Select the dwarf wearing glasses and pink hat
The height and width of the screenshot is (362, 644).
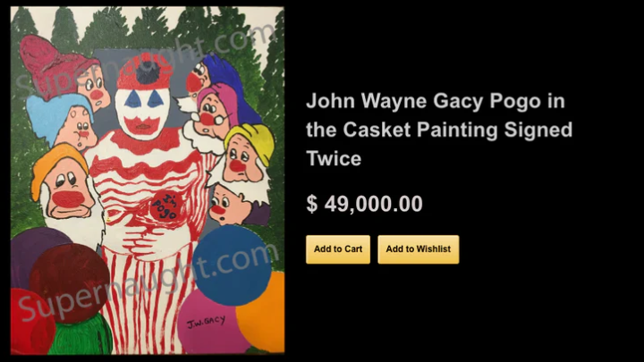(214, 115)
